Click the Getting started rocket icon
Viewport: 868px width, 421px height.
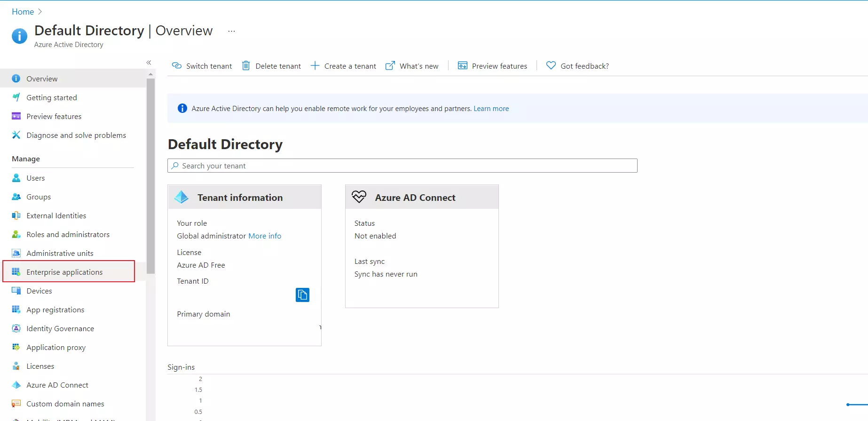pos(16,97)
